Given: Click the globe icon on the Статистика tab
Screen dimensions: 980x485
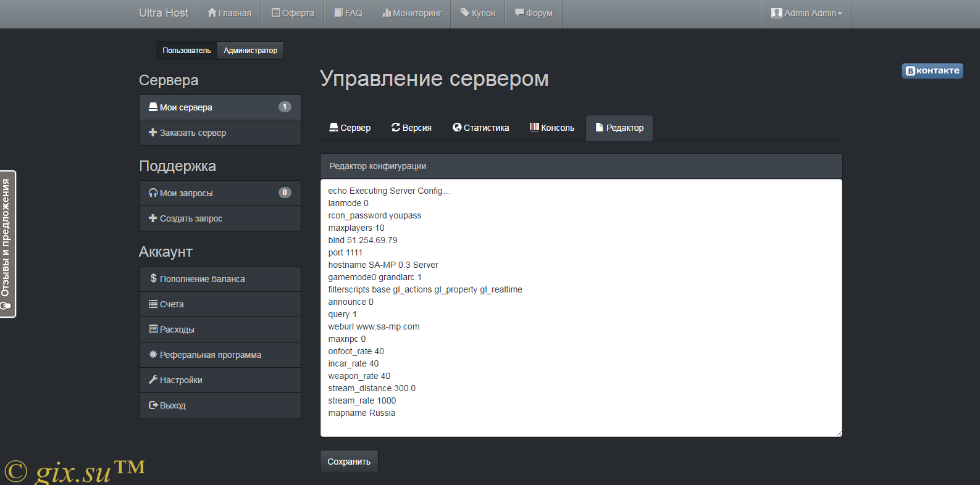Looking at the screenshot, I should (457, 127).
